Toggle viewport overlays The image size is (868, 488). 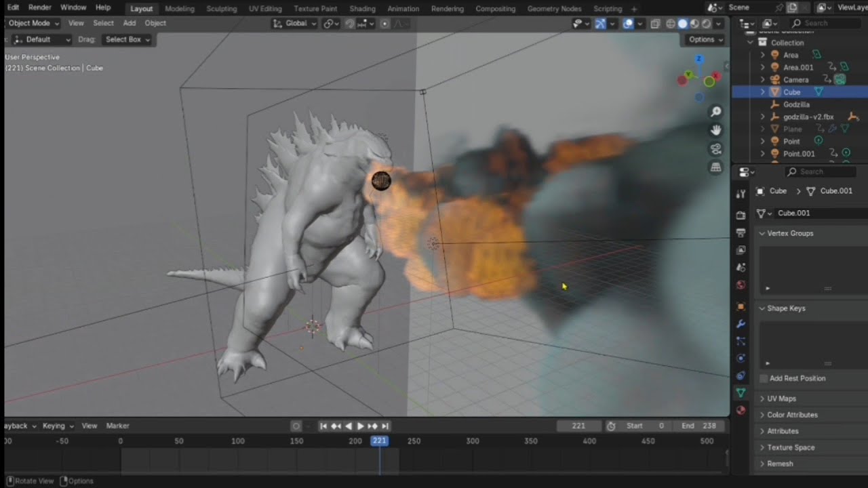pyautogui.click(x=628, y=24)
